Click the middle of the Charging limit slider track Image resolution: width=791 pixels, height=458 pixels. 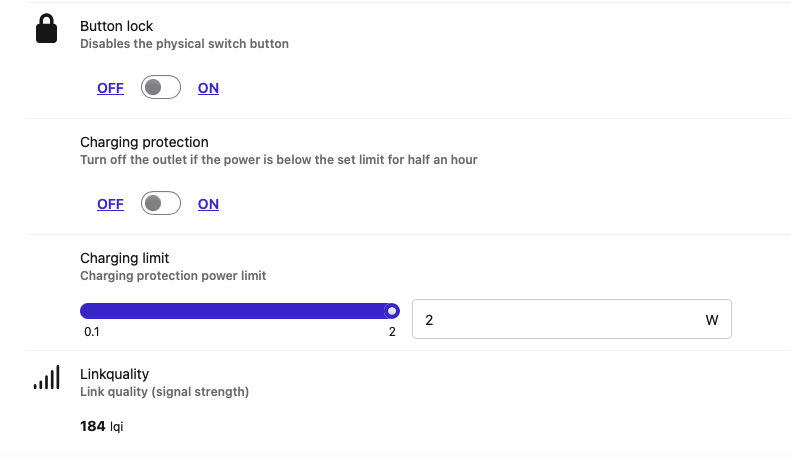coord(238,311)
